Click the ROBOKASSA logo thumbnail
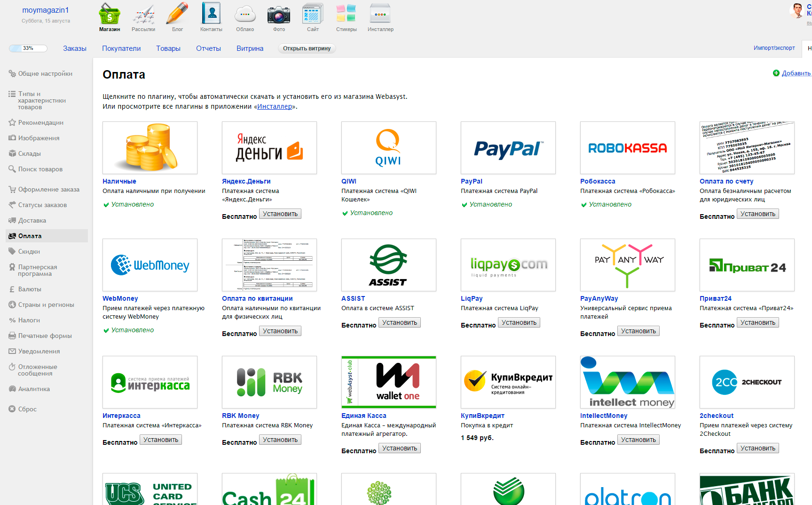Viewport: 812px width, 505px height. tap(628, 148)
